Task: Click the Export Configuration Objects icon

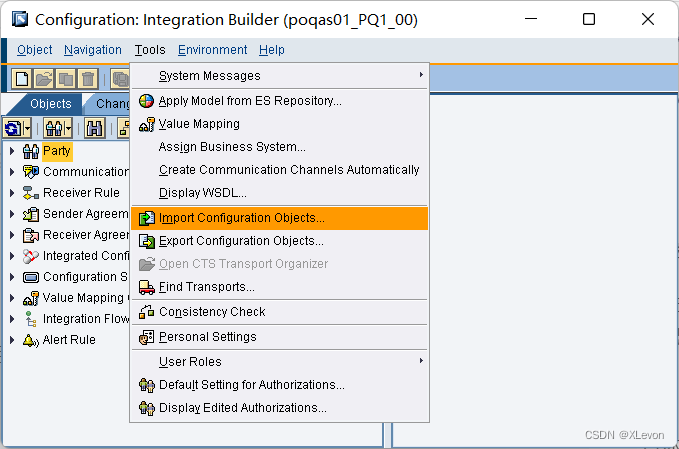Action: point(147,241)
